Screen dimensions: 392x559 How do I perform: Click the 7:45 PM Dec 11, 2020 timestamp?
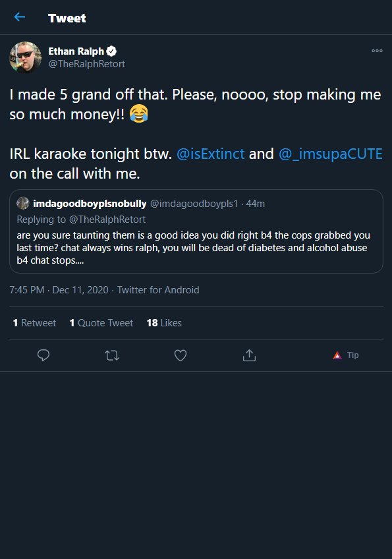pos(59,290)
